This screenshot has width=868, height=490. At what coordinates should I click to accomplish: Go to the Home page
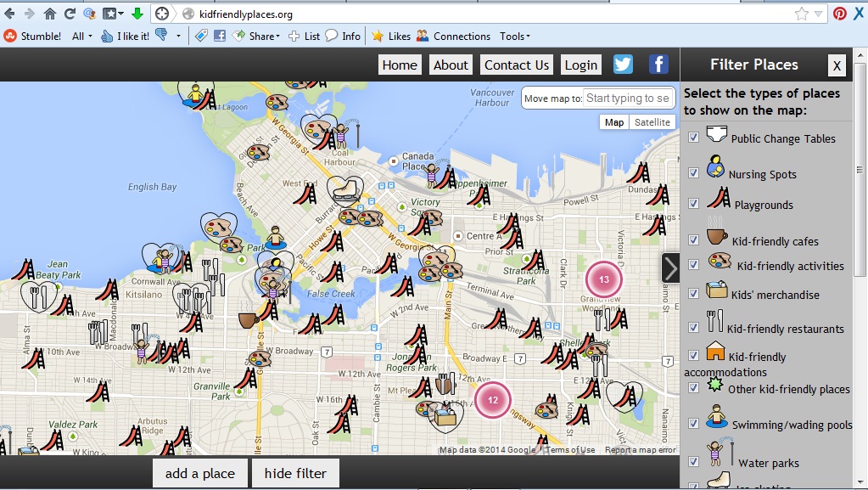[400, 65]
